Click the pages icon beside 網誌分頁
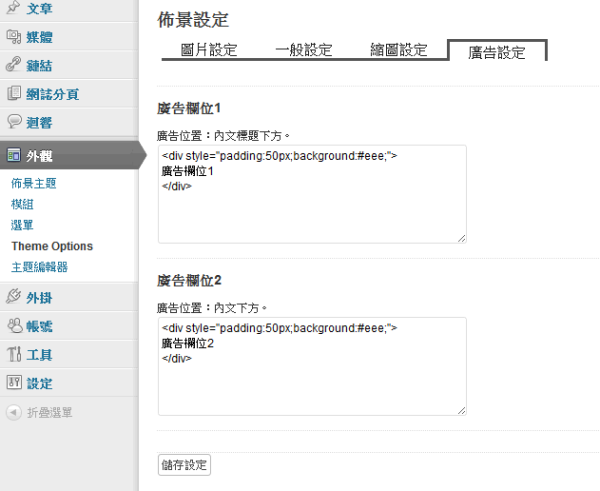Screen dimensions: 600x491 point(14,93)
